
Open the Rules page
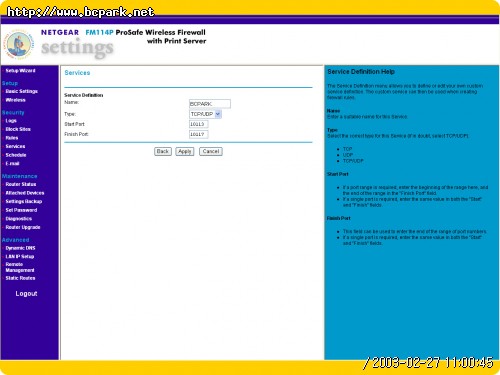(12, 138)
